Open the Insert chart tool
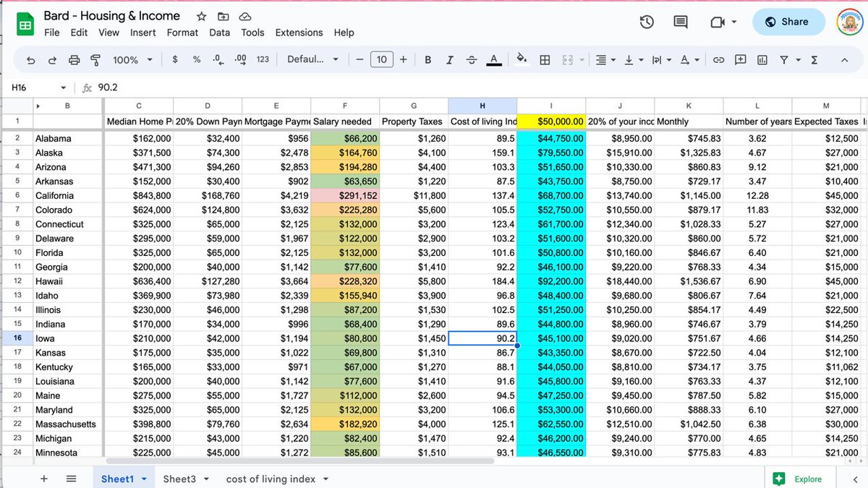The image size is (868, 488). tap(761, 59)
